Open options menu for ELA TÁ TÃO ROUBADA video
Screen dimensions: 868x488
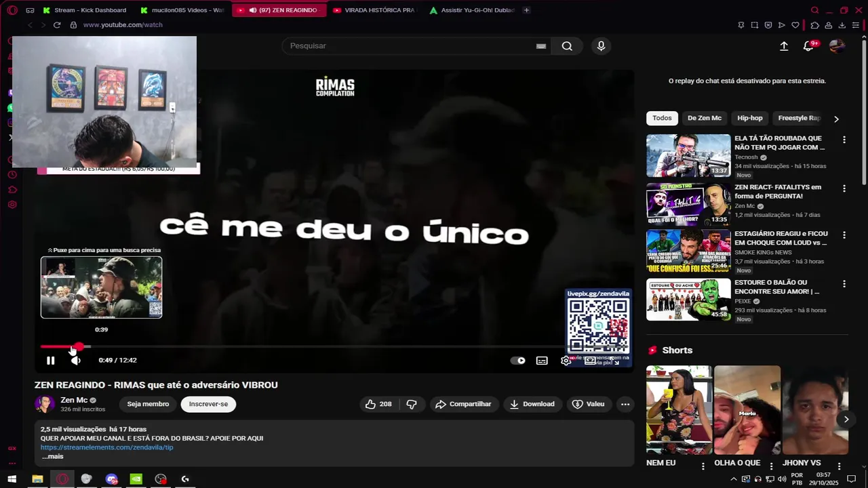(844, 140)
